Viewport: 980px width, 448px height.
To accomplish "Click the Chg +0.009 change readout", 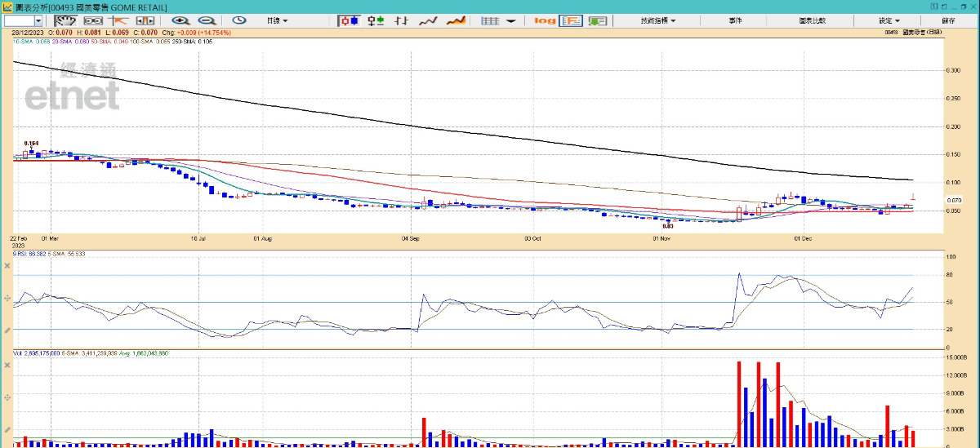I will (x=196, y=32).
